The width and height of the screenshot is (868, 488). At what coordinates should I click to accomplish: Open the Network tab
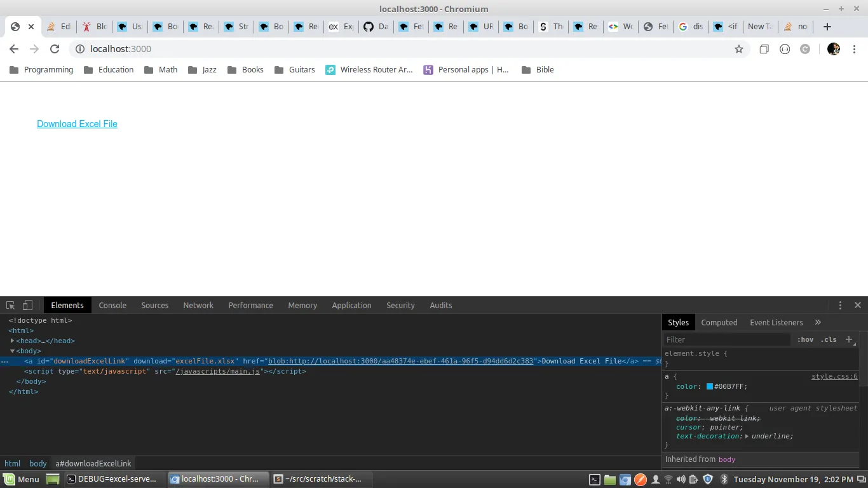click(x=198, y=305)
